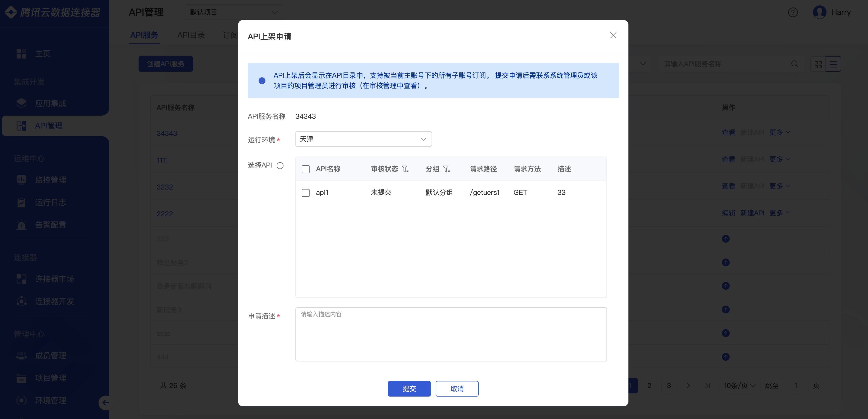This screenshot has height=419, width=868.
Task: Click 编辑 link for row 2222
Action: (x=728, y=213)
